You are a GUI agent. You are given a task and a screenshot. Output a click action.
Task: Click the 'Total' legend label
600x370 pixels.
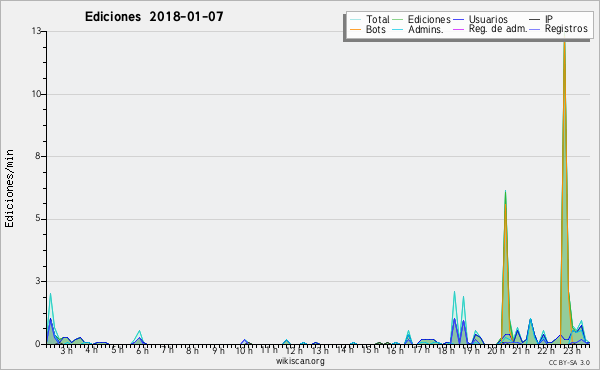378,19
